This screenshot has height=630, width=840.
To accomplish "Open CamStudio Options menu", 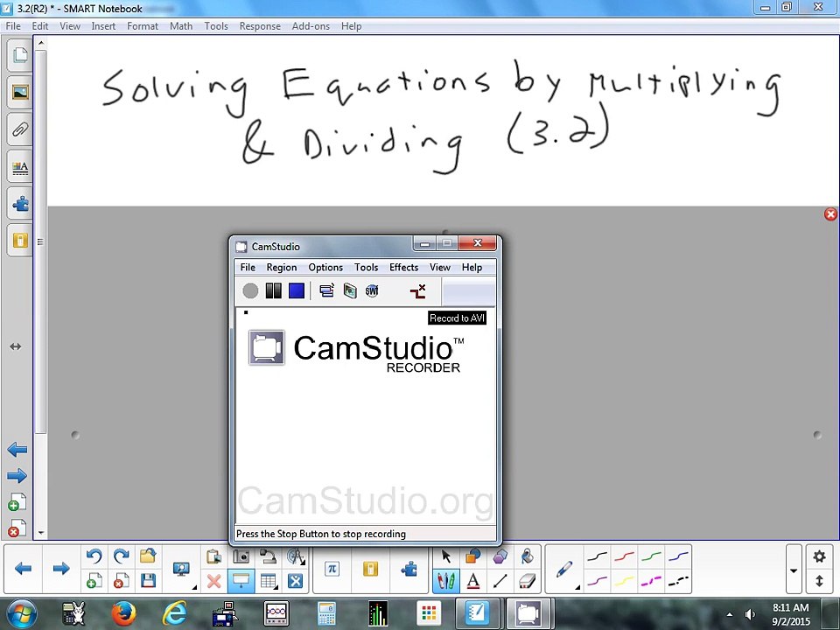I will tap(325, 268).
